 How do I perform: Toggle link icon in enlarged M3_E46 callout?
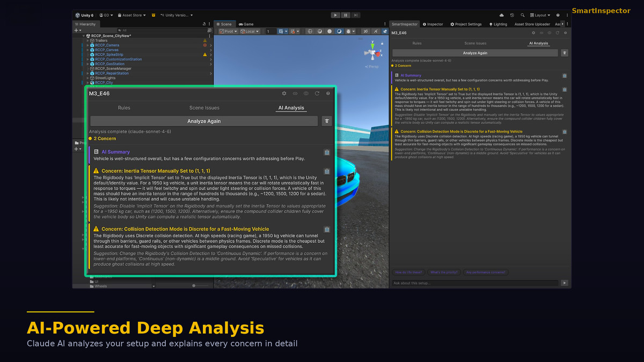(x=295, y=93)
